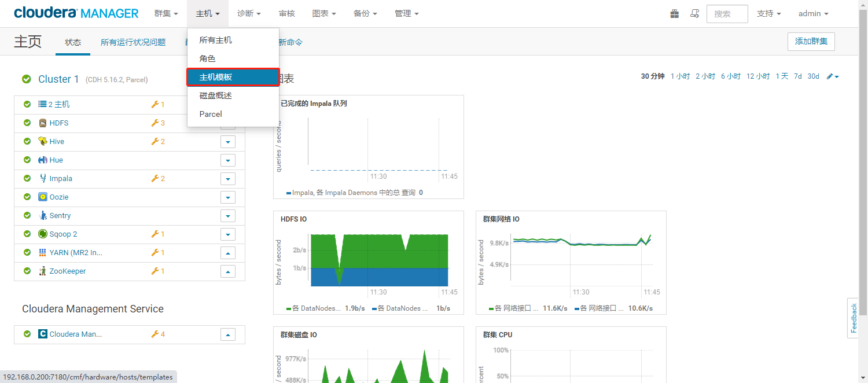This screenshot has width=868, height=383.
Task: Open the Cluster 1 link
Action: coord(58,79)
